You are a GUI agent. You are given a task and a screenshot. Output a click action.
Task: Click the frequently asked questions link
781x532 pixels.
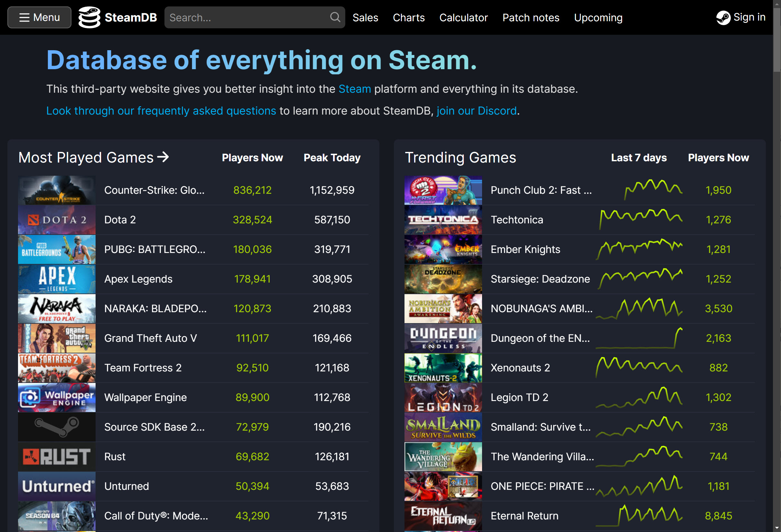coord(161,111)
